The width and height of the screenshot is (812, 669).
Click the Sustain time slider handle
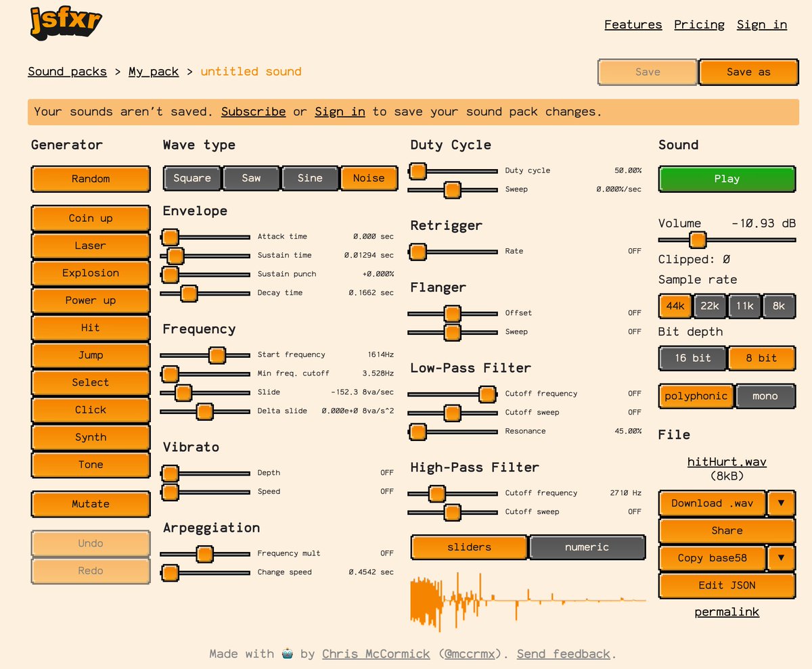175,256
